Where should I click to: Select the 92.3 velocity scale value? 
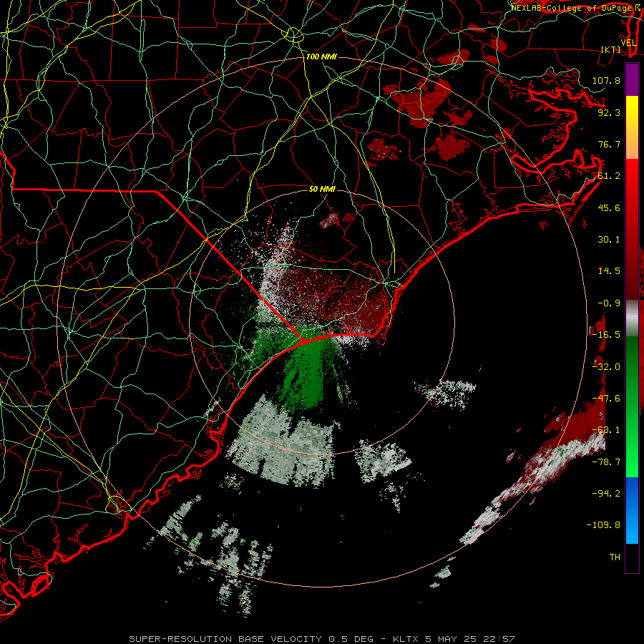609,112
